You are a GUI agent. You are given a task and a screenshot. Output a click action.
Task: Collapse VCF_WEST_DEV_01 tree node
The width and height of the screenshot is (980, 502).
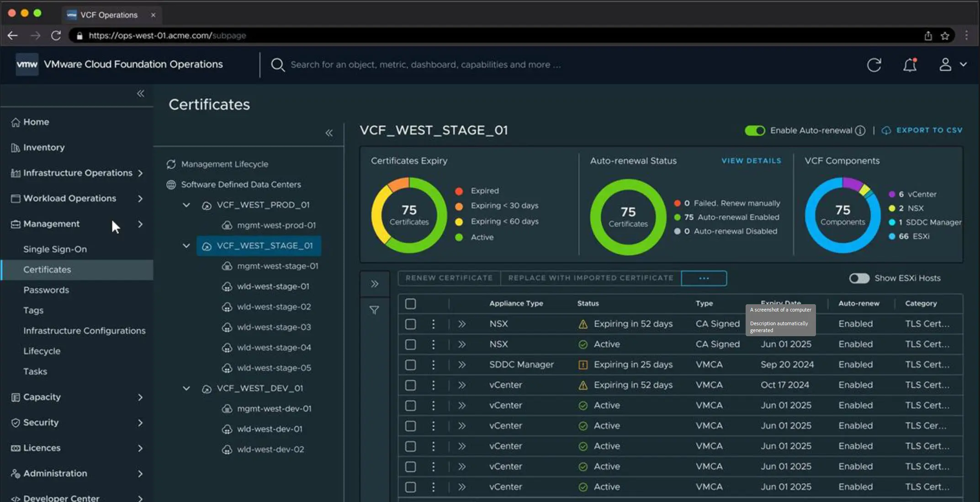coord(186,388)
